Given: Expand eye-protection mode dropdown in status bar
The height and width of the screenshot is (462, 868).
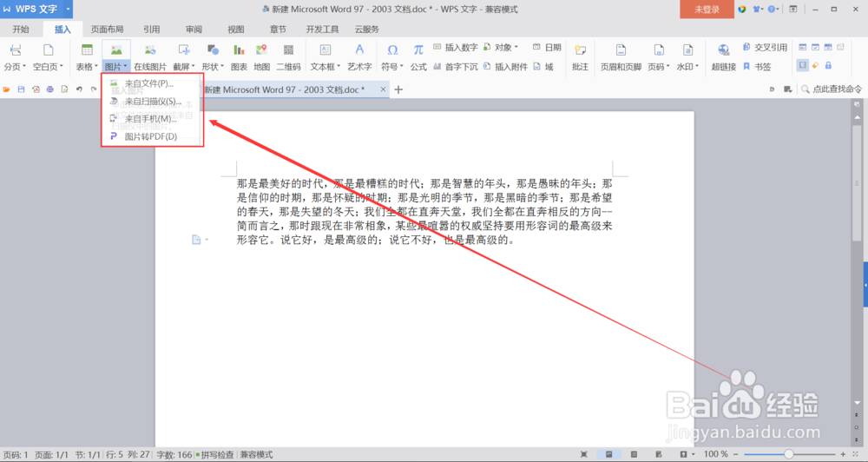Looking at the screenshot, I should click(x=693, y=454).
